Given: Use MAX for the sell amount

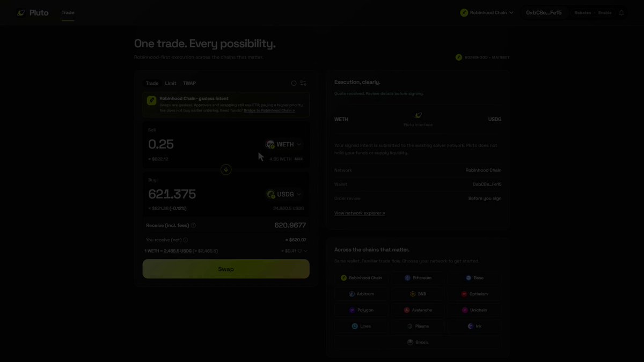Looking at the screenshot, I should click(x=298, y=159).
